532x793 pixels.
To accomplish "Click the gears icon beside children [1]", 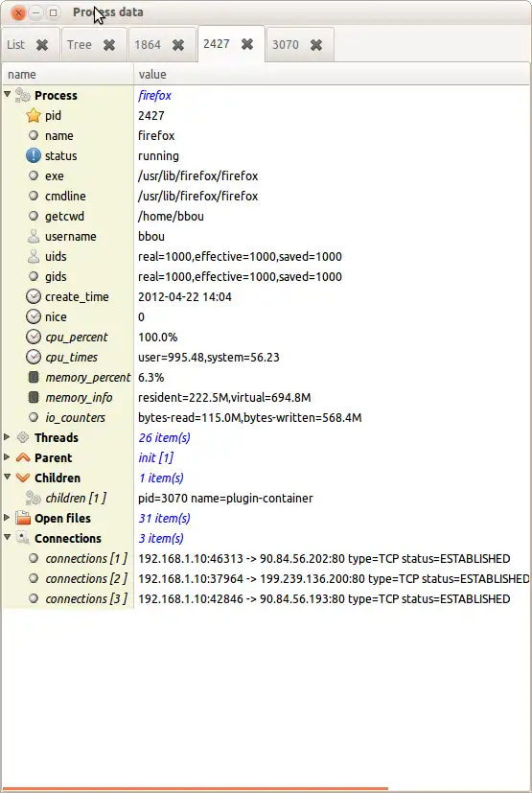I will tap(34, 499).
